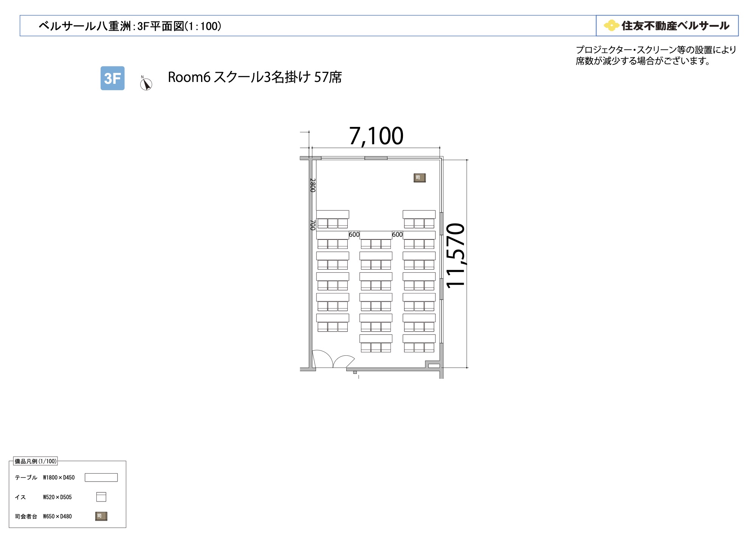Click the blue 3F floor badge
The height and width of the screenshot is (534, 756).
112,78
